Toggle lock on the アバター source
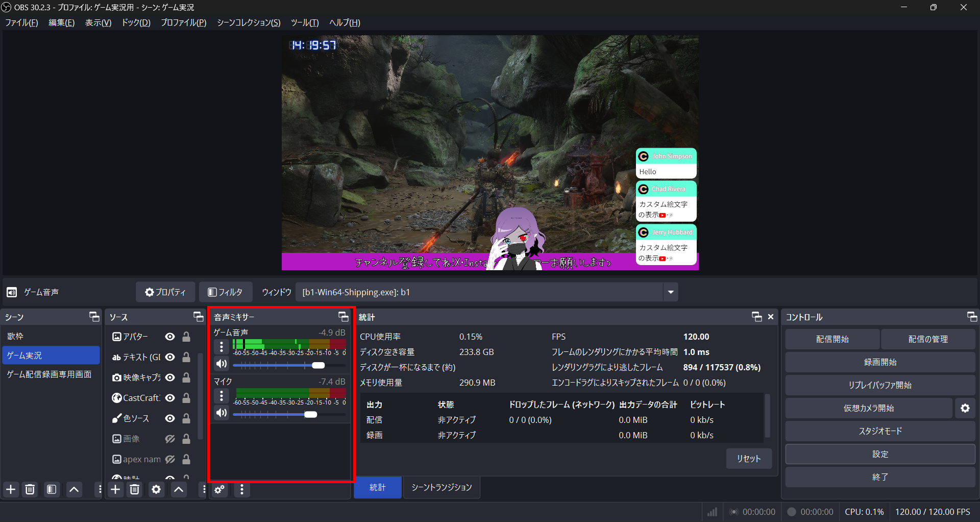 pyautogui.click(x=186, y=337)
